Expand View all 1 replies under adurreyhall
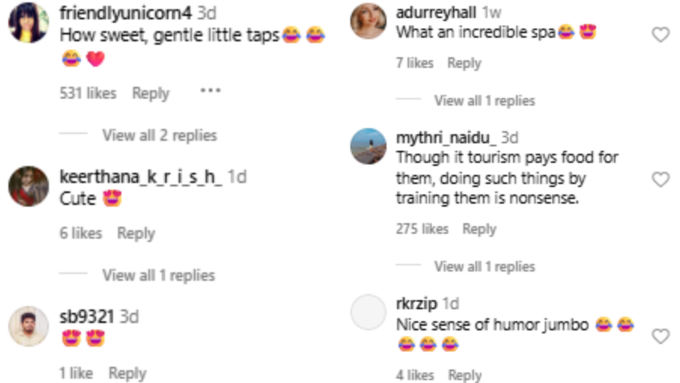The image size is (680, 383). (484, 101)
